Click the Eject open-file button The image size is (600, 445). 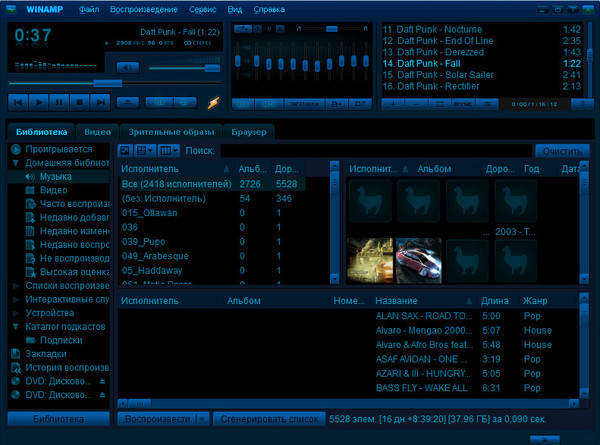pos(128,103)
